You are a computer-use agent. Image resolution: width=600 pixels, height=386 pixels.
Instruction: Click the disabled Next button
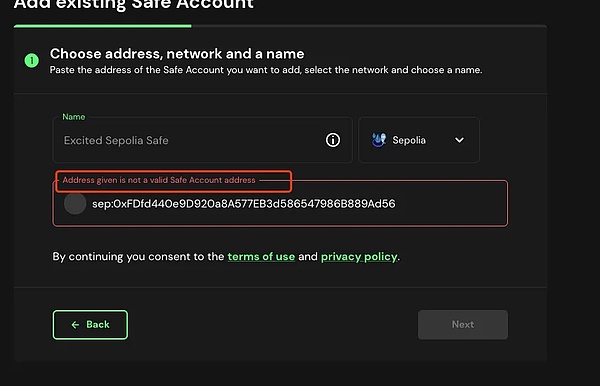pyautogui.click(x=463, y=325)
